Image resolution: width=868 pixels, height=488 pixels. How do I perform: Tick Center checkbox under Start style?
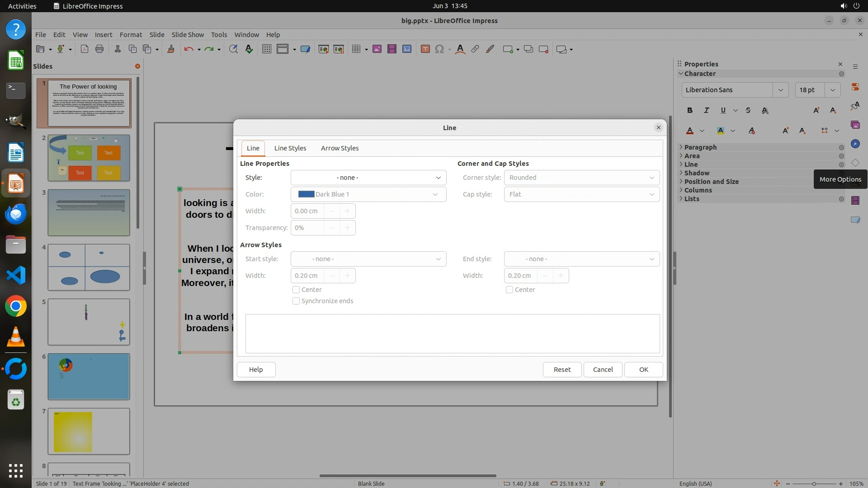(x=296, y=290)
